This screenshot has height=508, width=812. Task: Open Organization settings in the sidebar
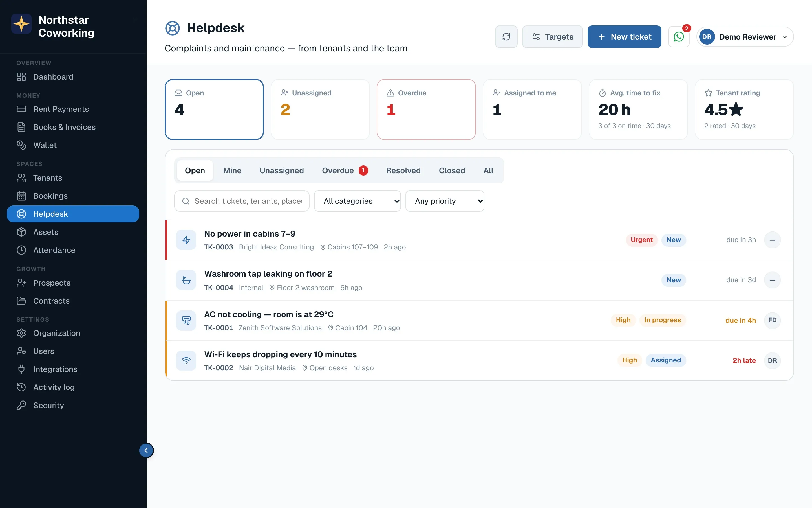(73, 333)
